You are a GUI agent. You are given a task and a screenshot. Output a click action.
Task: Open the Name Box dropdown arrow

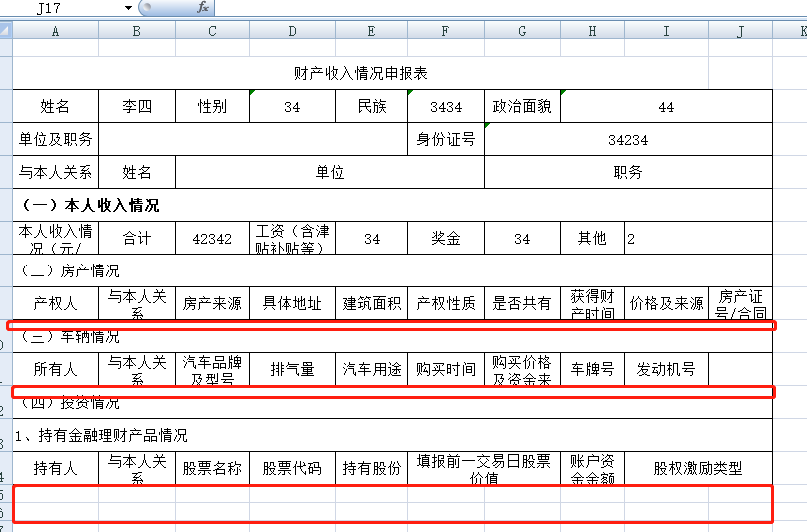(128, 8)
